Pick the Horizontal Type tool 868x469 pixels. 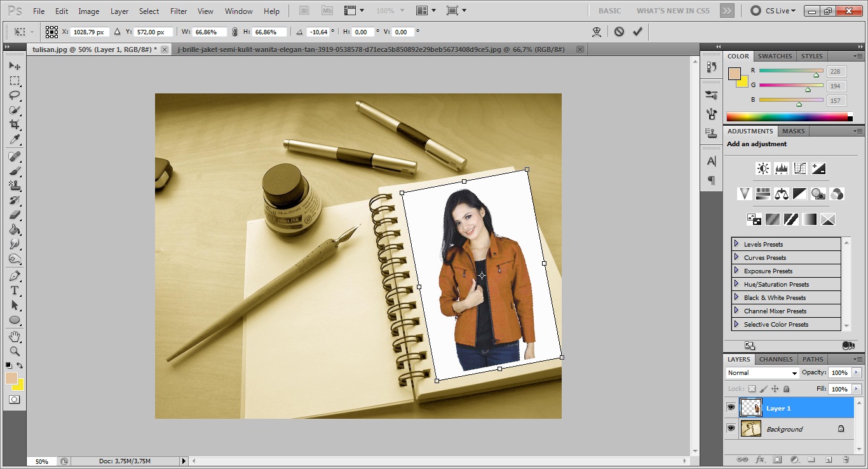[x=14, y=290]
